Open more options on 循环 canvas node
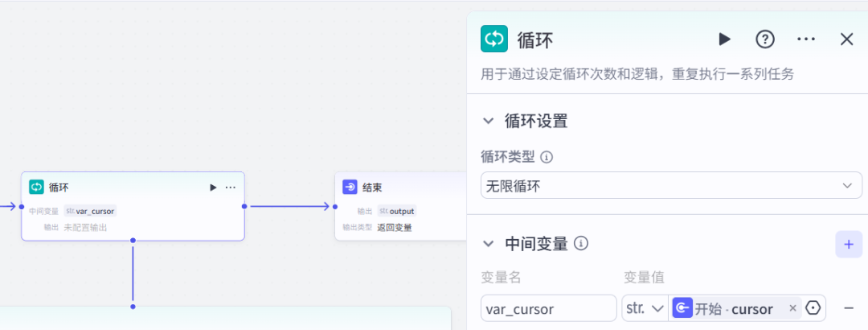The image size is (868, 330). click(x=231, y=188)
